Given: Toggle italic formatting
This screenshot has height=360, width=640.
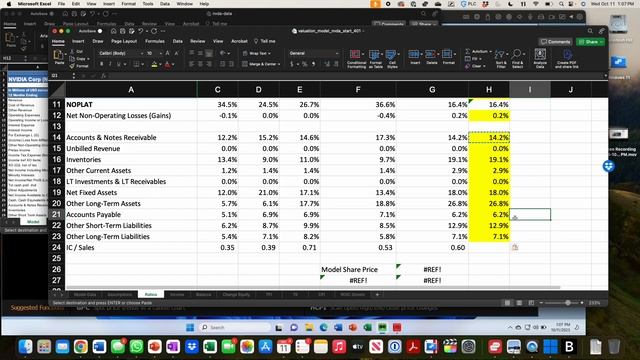Looking at the screenshot, I should (x=110, y=64).
